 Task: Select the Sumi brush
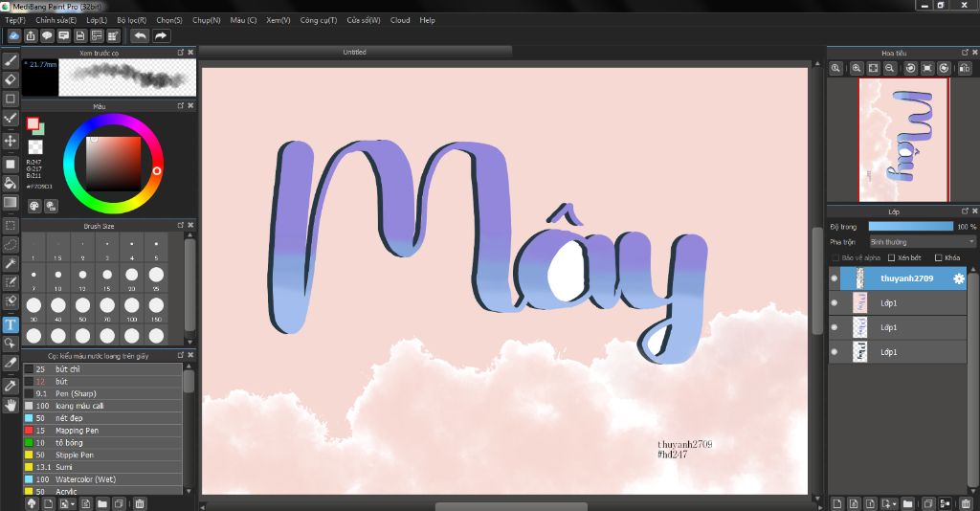point(102,467)
